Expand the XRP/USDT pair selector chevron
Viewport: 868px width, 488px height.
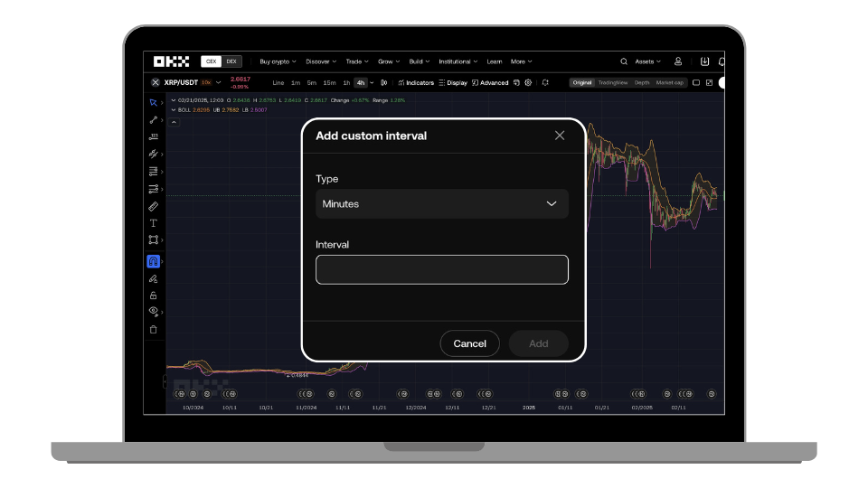[219, 82]
